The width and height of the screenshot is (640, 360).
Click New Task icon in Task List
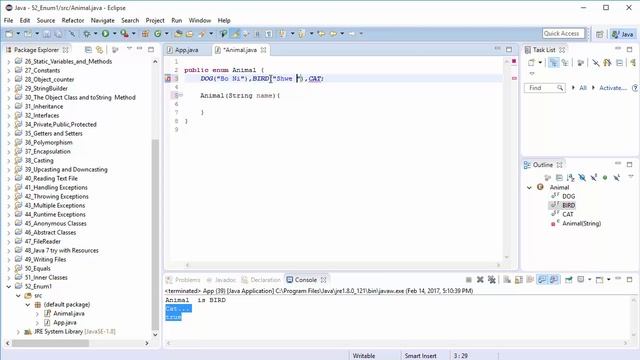click(x=531, y=62)
